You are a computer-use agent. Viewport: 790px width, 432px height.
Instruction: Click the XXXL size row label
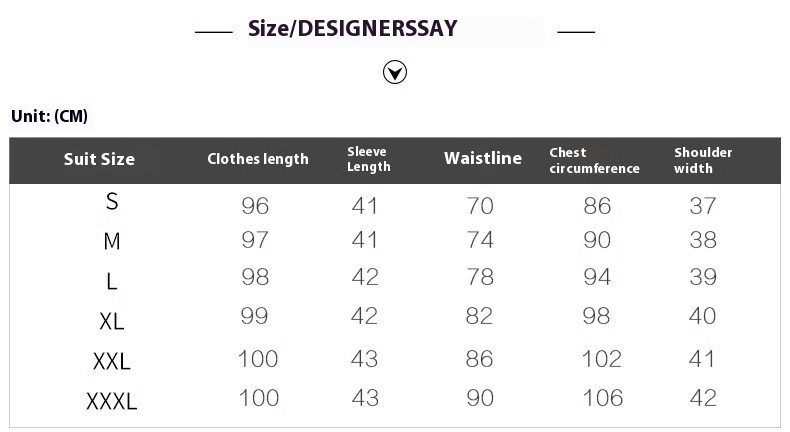click(x=112, y=401)
